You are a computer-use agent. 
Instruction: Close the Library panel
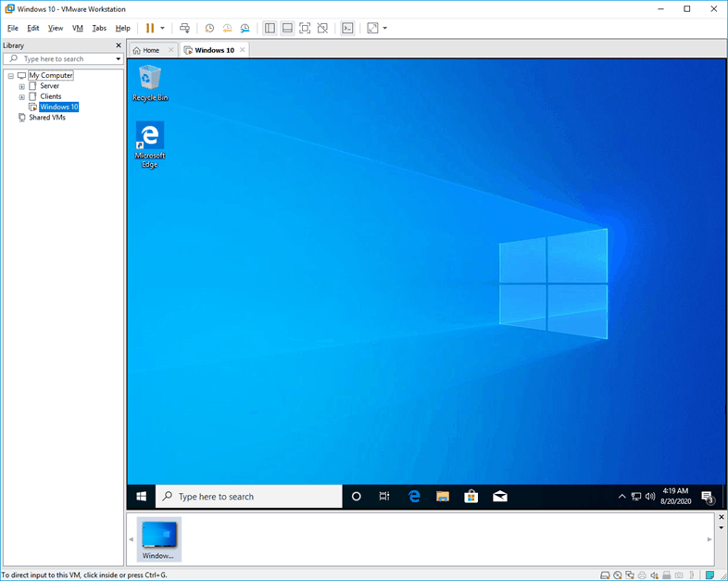tap(119, 45)
